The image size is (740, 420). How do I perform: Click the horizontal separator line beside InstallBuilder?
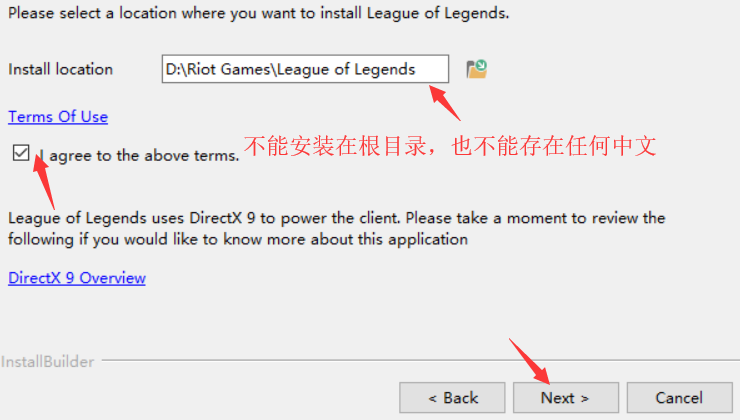pos(420,360)
